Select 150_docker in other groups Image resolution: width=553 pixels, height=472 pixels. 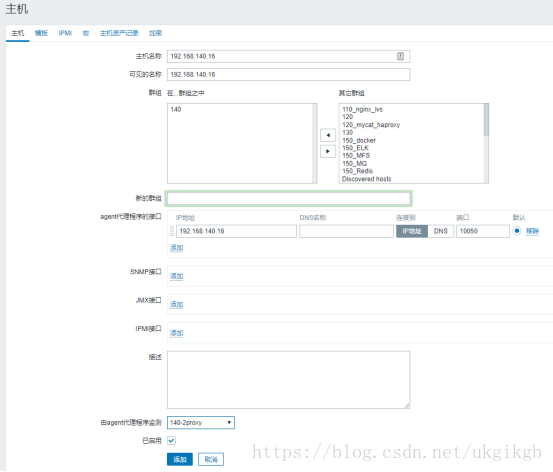[359, 140]
